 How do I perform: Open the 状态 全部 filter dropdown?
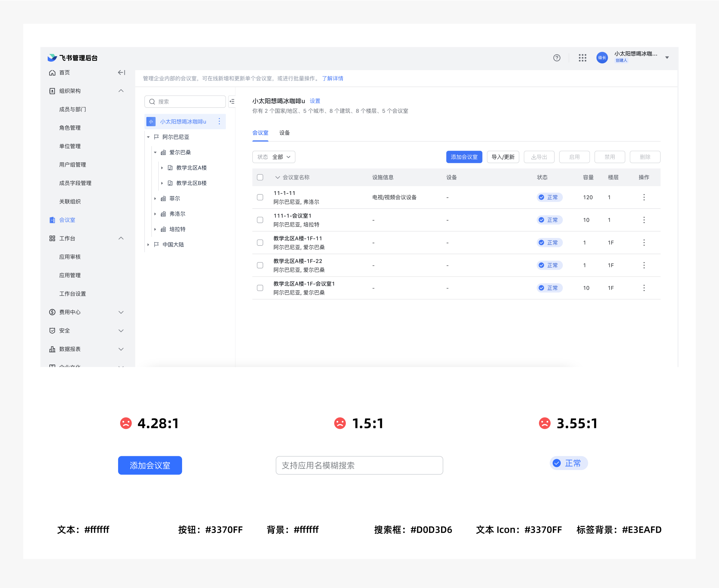pos(273,157)
